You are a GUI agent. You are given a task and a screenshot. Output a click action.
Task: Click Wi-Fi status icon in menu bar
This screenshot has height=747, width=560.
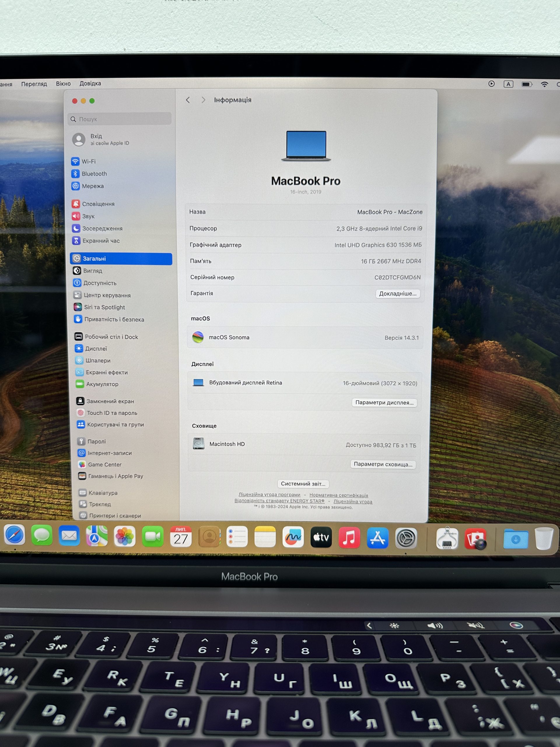[544, 84]
